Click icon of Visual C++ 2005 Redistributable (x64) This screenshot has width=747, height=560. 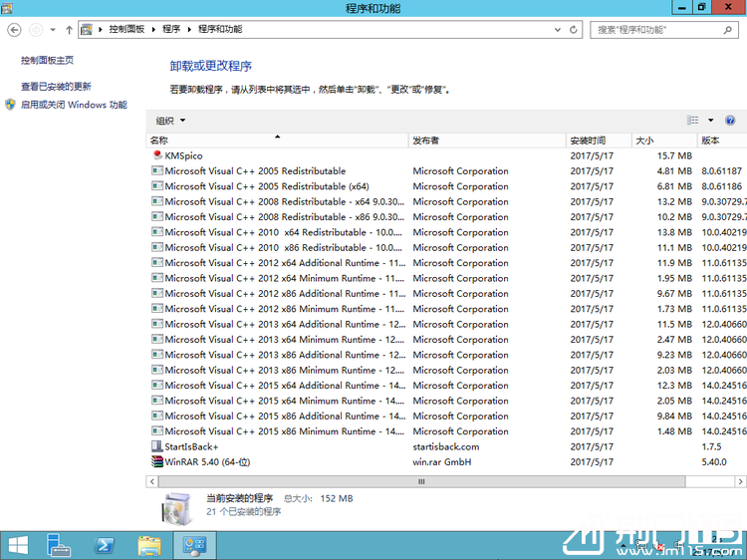coord(157,186)
